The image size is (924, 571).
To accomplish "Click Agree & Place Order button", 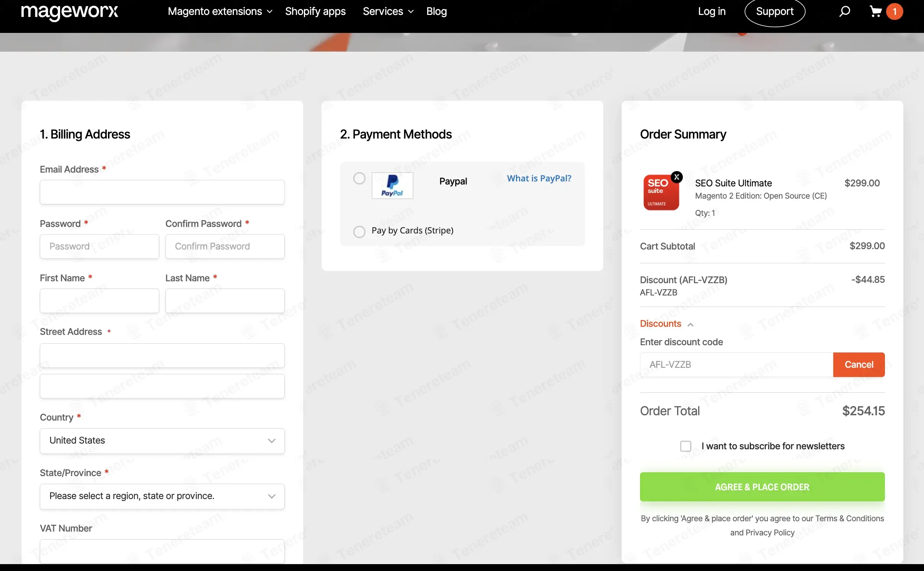I will [x=762, y=487].
